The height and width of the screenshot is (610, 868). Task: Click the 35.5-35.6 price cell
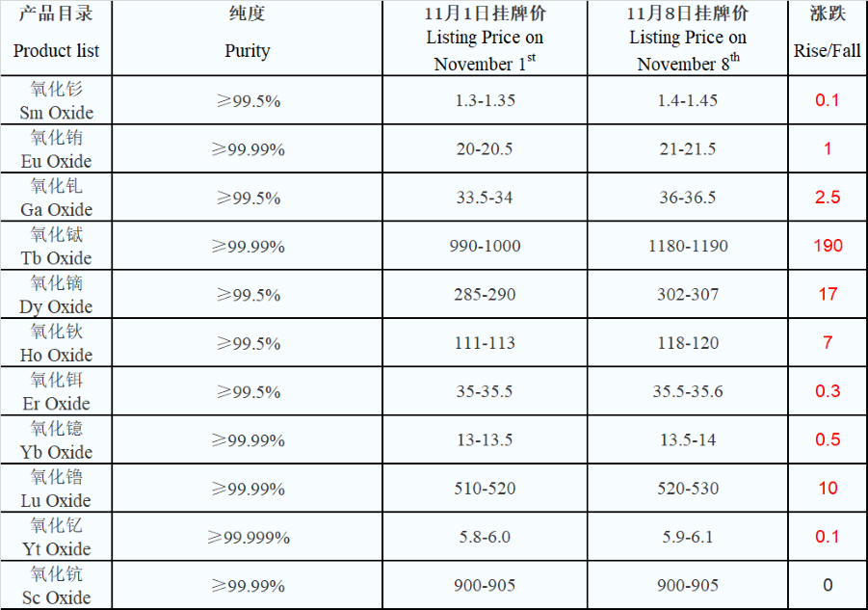coord(688,391)
